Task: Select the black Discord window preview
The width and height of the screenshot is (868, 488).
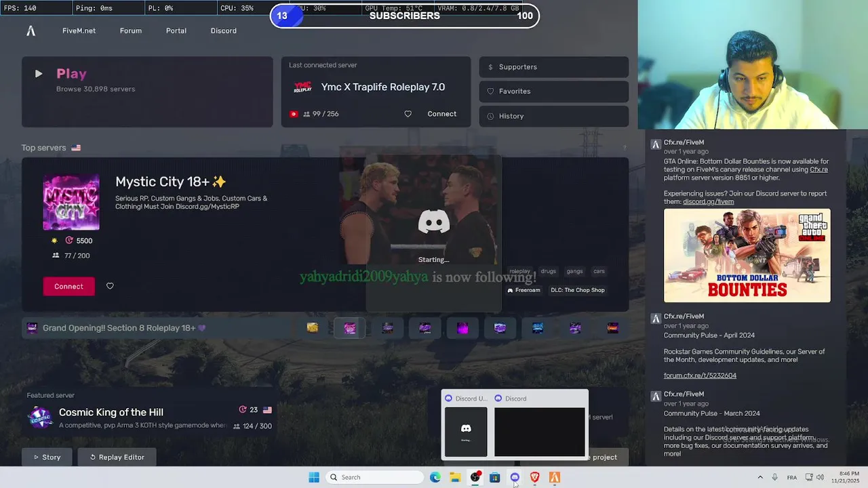Action: pos(539,431)
